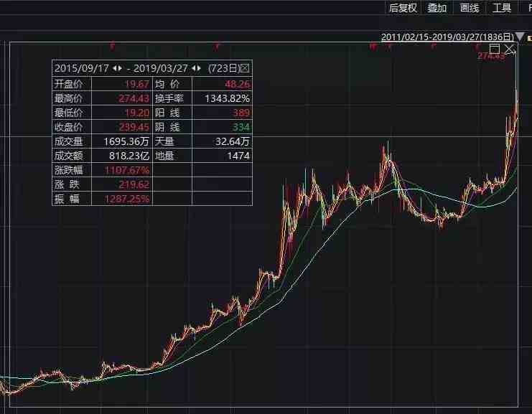Expand the chart date range dropdown triangle
This screenshot has height=414, width=532.
[x=520, y=37]
